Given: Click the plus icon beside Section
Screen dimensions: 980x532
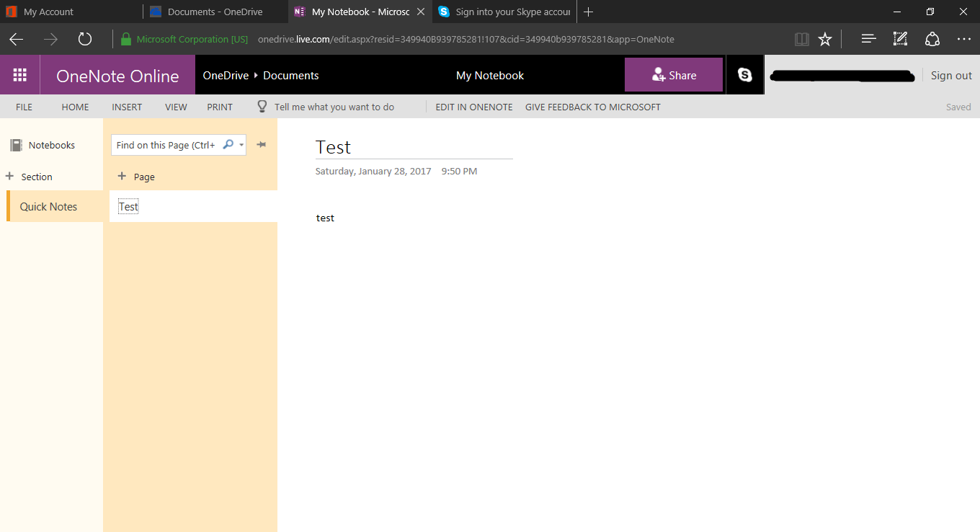Looking at the screenshot, I should 9,176.
